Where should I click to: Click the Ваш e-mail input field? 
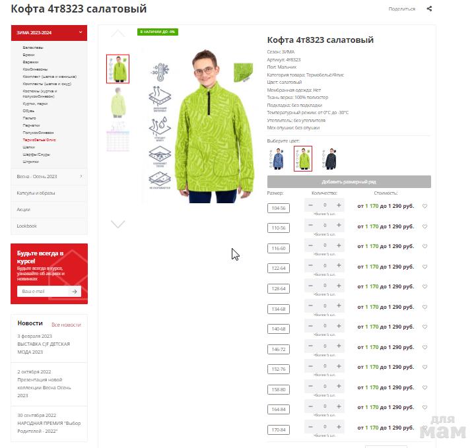click(44, 292)
